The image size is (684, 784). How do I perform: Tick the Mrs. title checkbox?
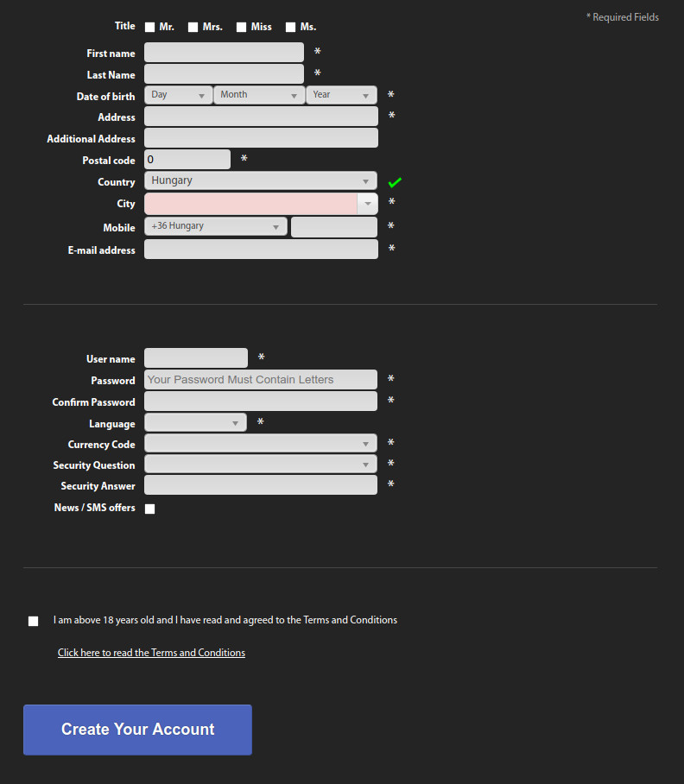pyautogui.click(x=193, y=27)
